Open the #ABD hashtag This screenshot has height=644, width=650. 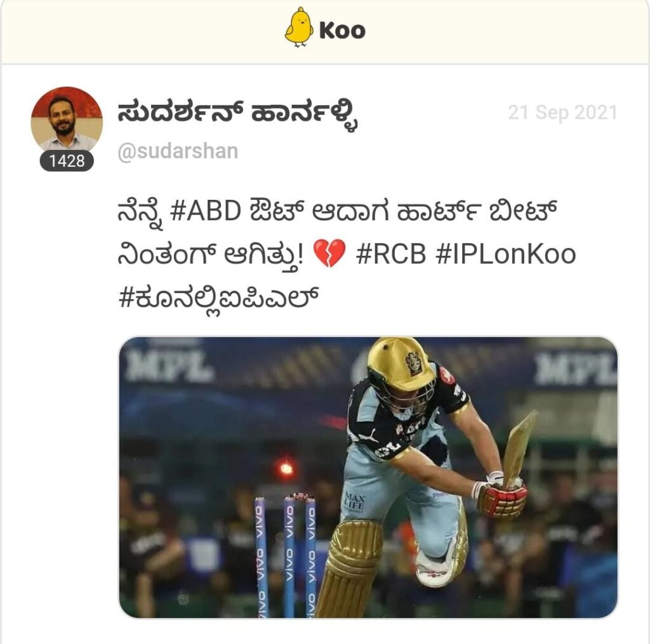pos(206,211)
